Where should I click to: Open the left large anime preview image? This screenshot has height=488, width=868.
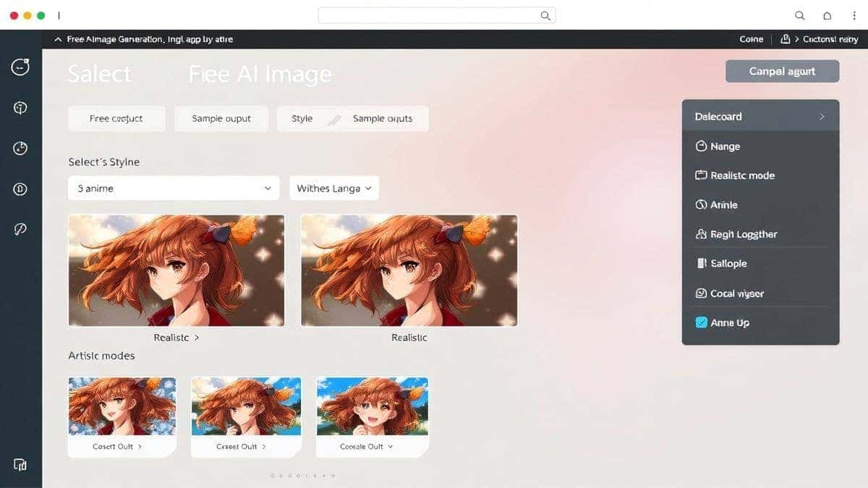(176, 270)
